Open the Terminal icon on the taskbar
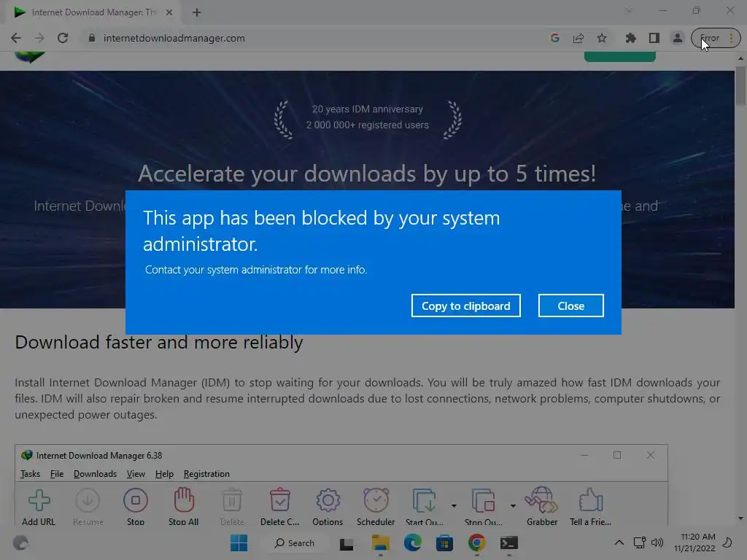Image resolution: width=747 pixels, height=560 pixels. click(x=508, y=542)
